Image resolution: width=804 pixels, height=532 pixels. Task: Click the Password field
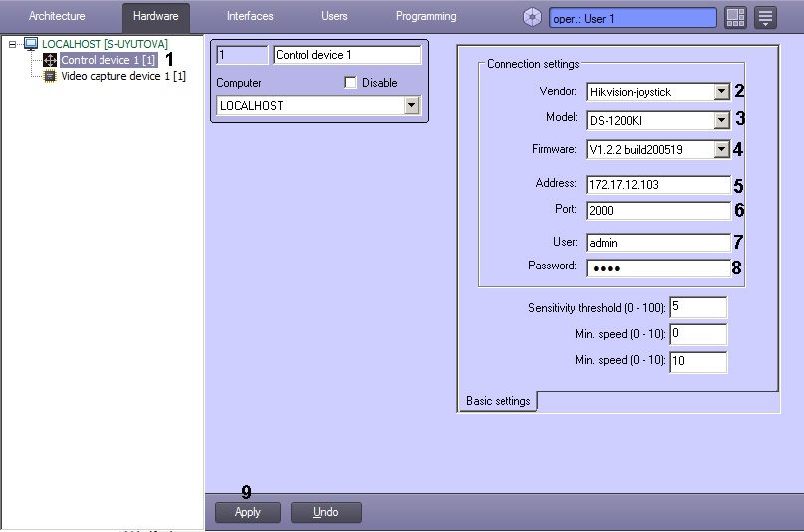point(659,268)
